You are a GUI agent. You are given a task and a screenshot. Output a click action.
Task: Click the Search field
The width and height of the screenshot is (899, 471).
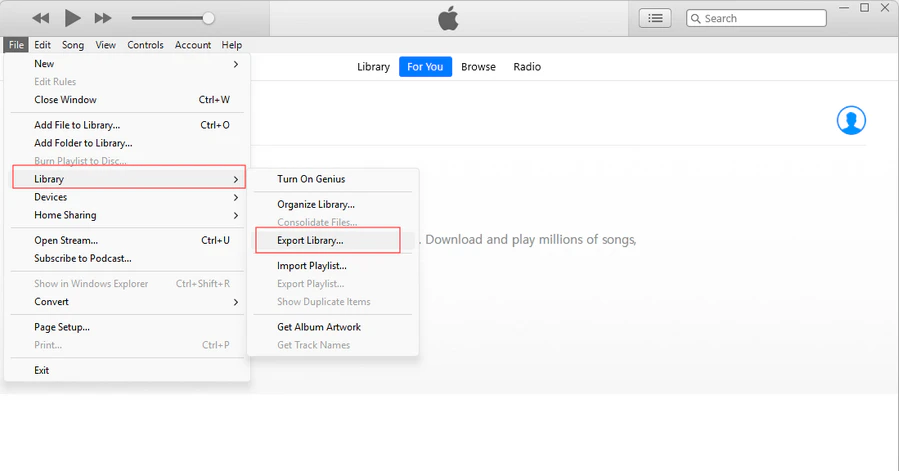tap(756, 18)
